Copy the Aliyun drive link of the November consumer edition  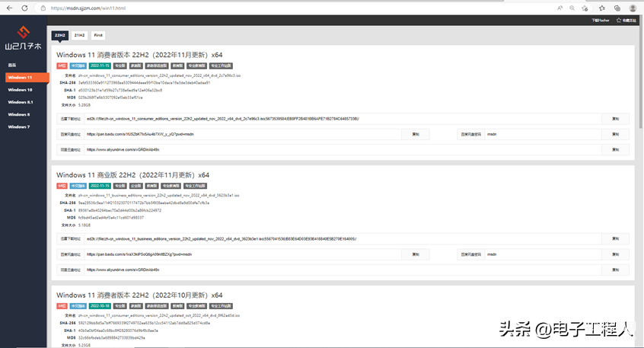[x=615, y=149]
